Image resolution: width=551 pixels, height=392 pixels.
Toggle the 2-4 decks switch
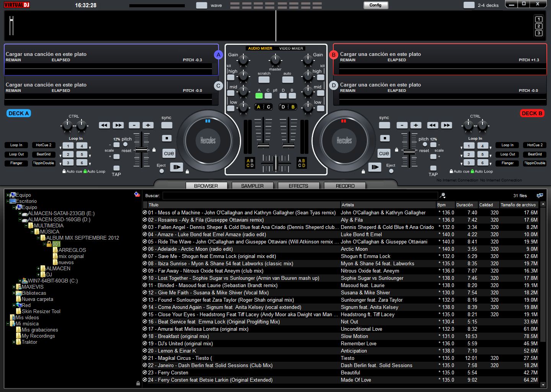[x=469, y=5]
